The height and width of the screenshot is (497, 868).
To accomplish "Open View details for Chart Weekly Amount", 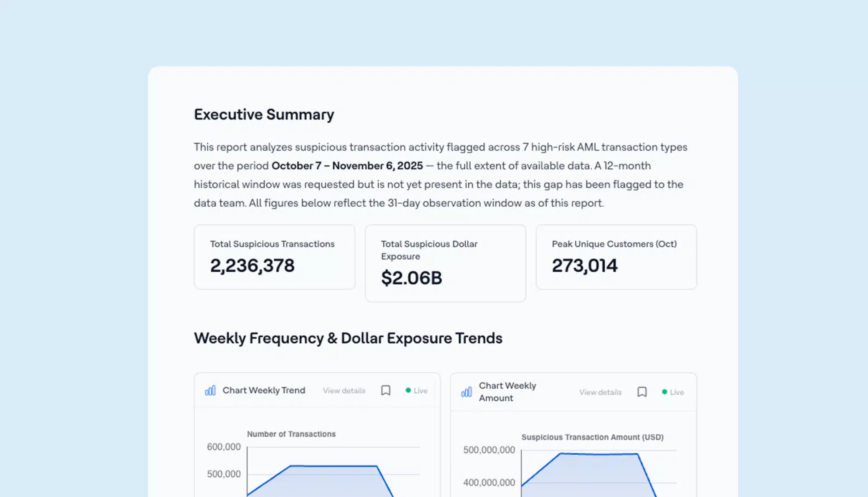I will pyautogui.click(x=600, y=392).
